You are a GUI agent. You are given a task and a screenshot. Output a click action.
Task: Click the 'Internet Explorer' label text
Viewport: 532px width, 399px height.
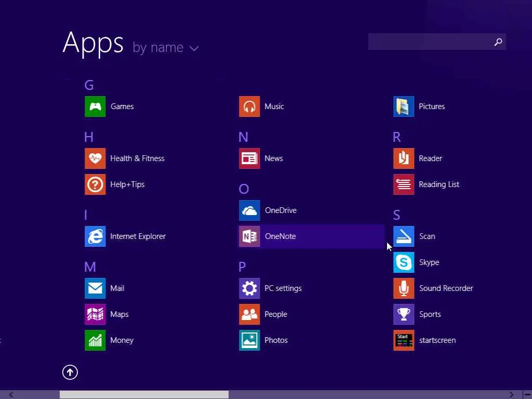coord(138,236)
